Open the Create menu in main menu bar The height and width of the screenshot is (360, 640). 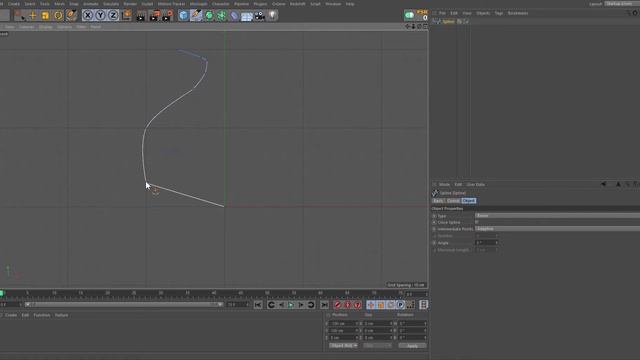coord(13,4)
